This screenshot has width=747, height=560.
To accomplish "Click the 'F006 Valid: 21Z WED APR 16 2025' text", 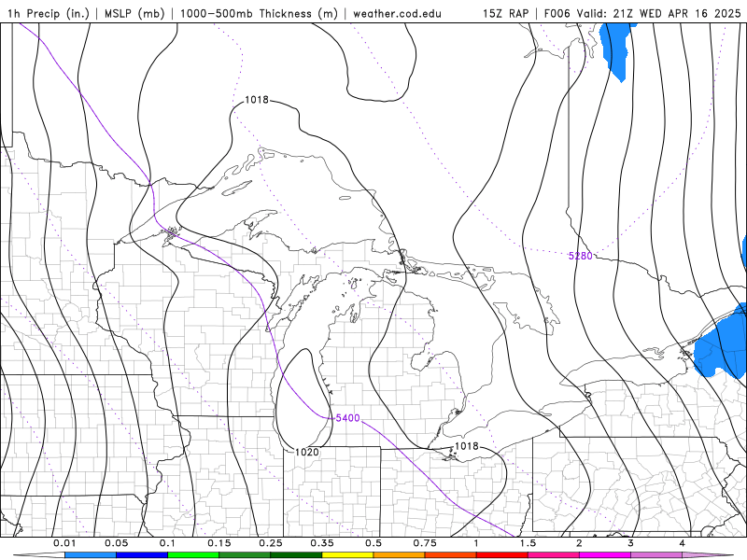I will click(642, 13).
